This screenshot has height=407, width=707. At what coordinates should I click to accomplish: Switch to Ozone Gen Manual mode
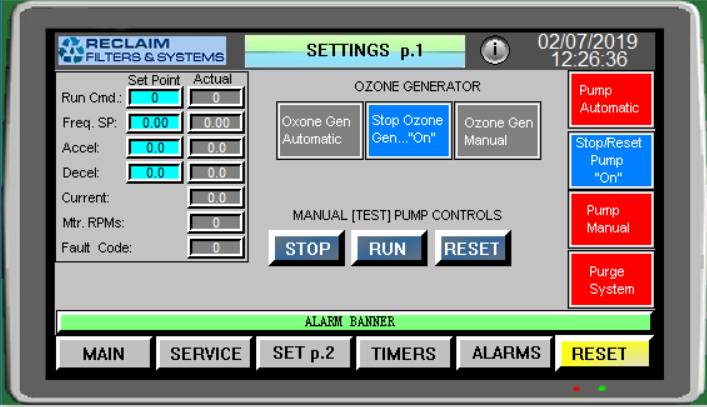[498, 131]
